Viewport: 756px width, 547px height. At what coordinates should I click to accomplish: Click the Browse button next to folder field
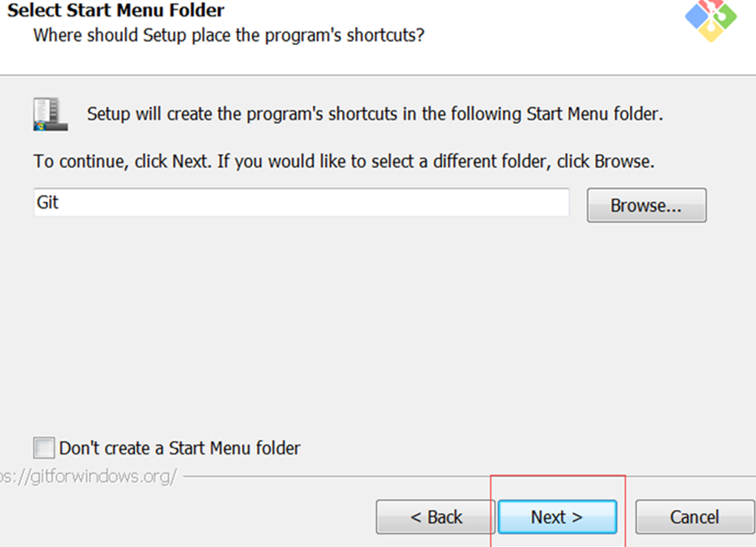(646, 205)
